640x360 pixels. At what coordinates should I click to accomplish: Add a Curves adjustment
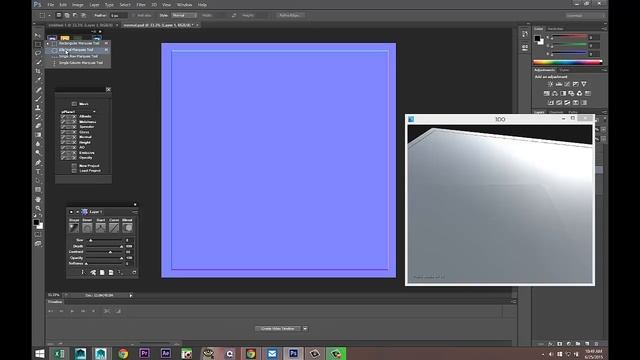[567, 84]
